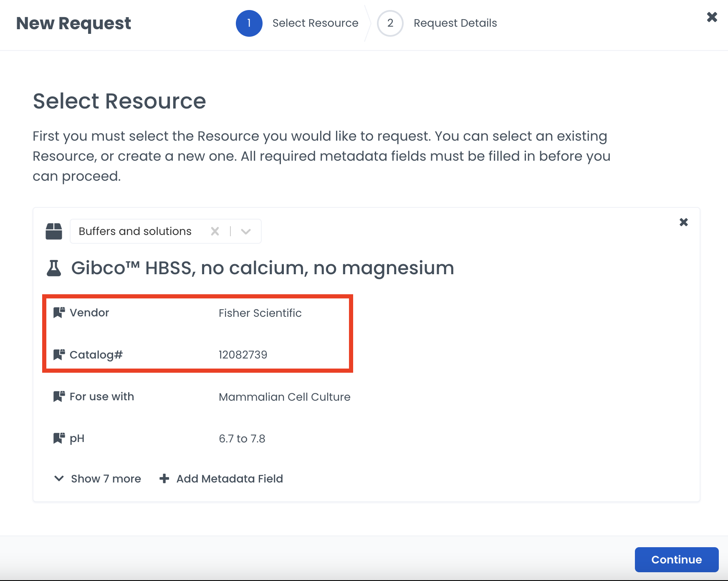This screenshot has width=728, height=581.
Task: Click Add Metadata Field link
Action: [x=229, y=479]
